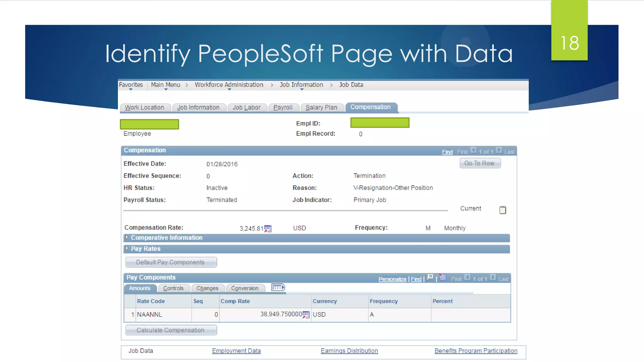This screenshot has height=362, width=644.
Task: Download Pay Components grid to spreadsheet icon
Action: [443, 277]
